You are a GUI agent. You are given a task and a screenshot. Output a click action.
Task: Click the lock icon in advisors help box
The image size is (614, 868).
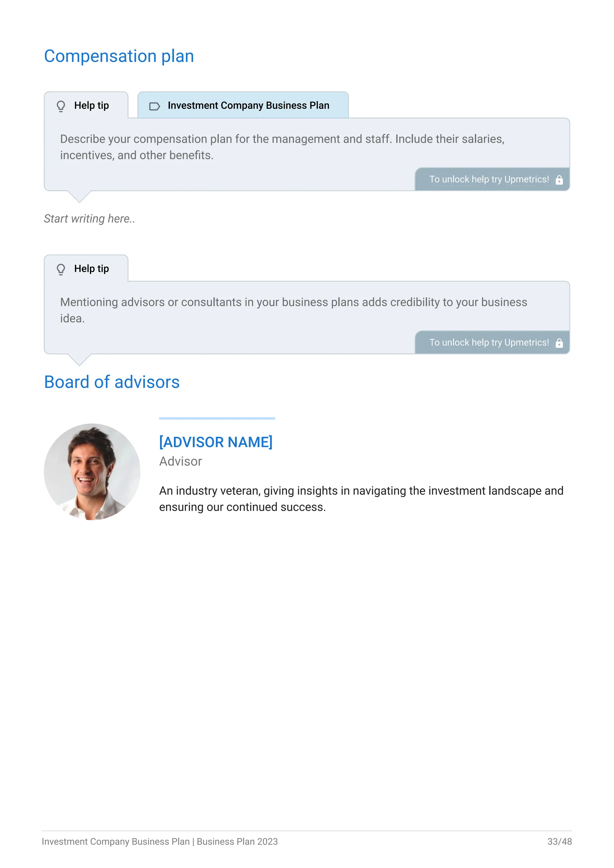coord(559,343)
